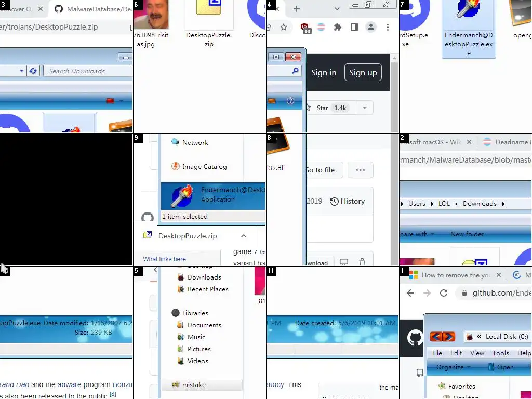Open Chrome's three-dot menu

coord(388,27)
